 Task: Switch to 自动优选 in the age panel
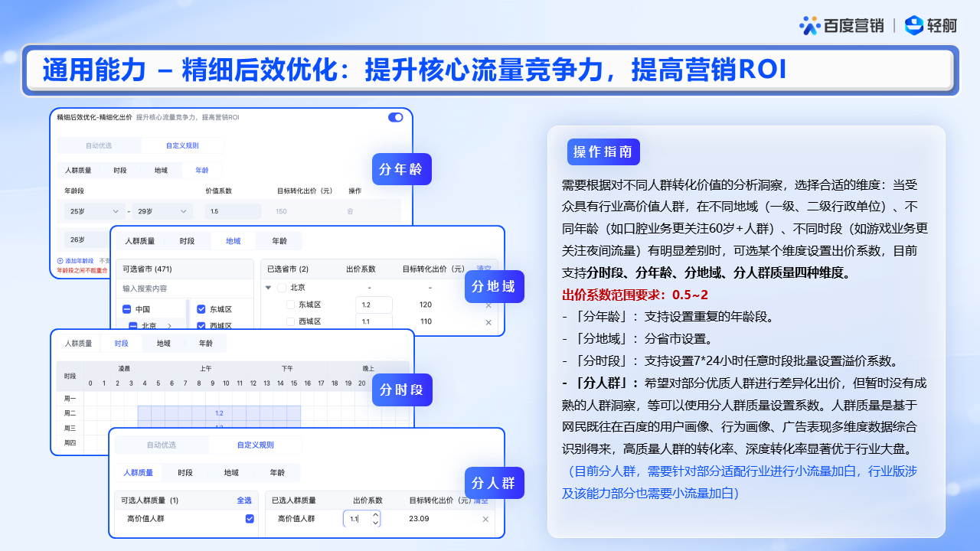[99, 145]
